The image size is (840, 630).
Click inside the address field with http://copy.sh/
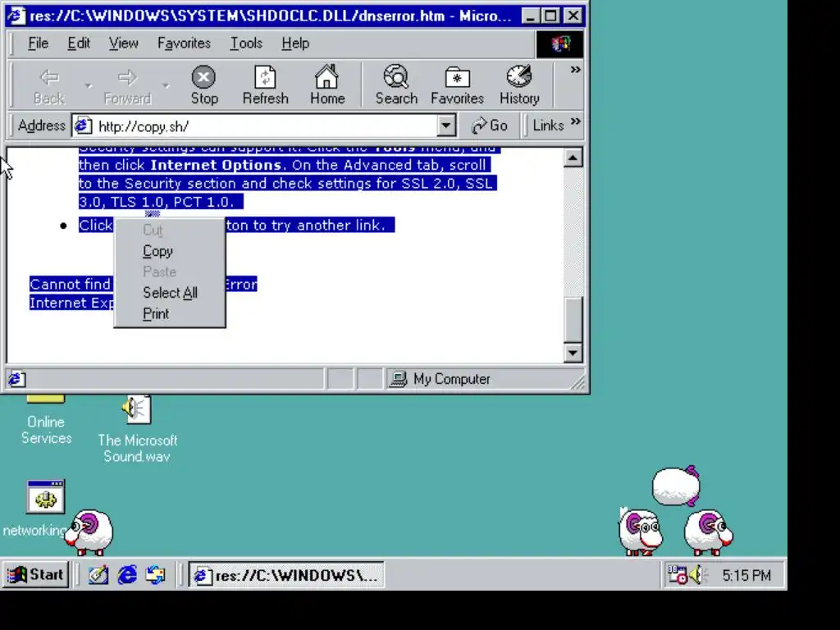pos(265,126)
